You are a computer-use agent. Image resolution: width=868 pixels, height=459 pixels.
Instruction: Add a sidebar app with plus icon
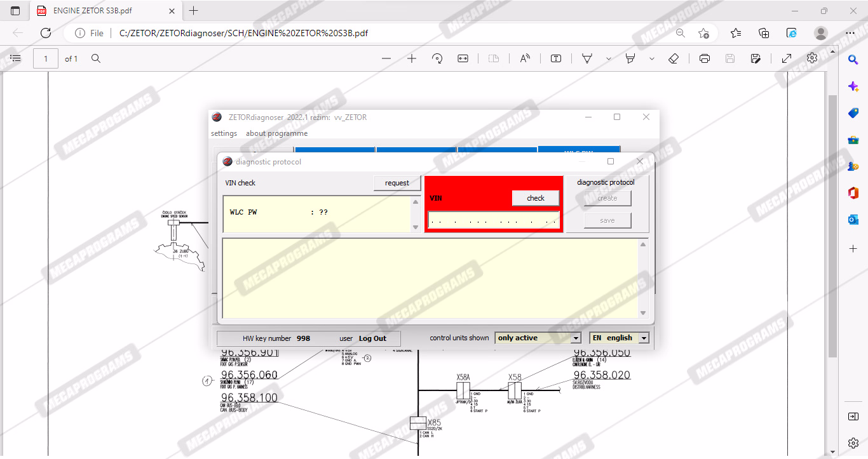click(x=853, y=249)
